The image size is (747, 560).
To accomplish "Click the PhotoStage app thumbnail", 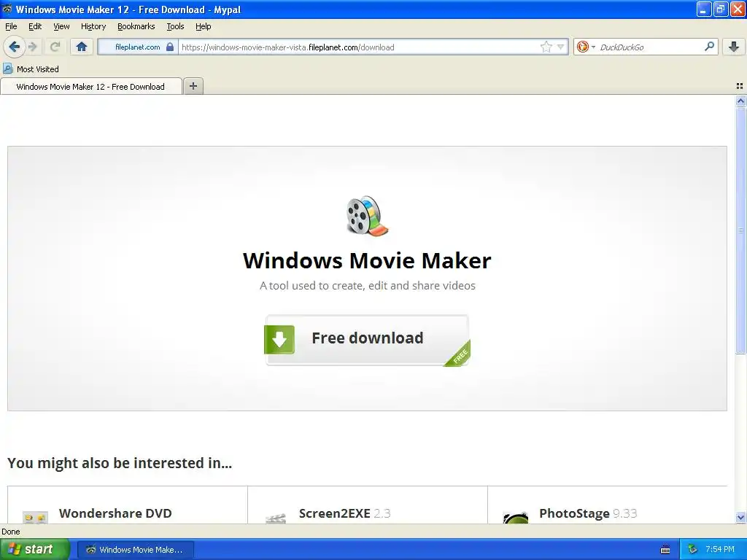I will pyautogui.click(x=516, y=517).
